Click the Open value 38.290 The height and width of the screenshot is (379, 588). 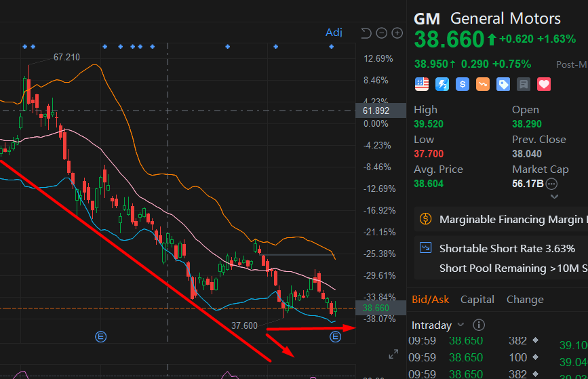527,124
